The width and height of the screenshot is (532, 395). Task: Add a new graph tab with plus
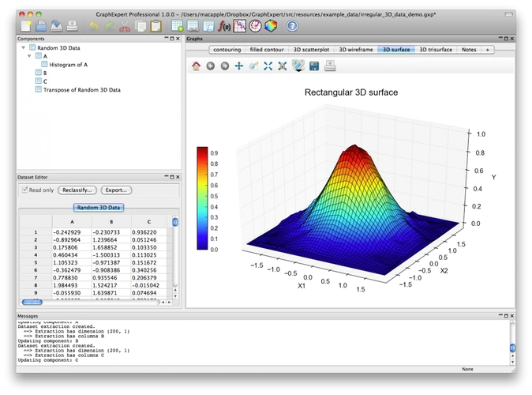(x=487, y=49)
